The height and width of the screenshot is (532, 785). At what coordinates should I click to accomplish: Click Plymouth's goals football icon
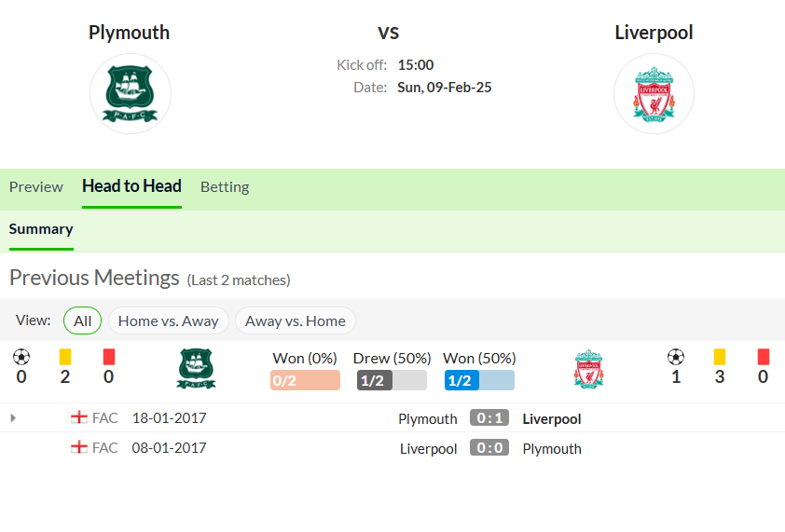21,358
